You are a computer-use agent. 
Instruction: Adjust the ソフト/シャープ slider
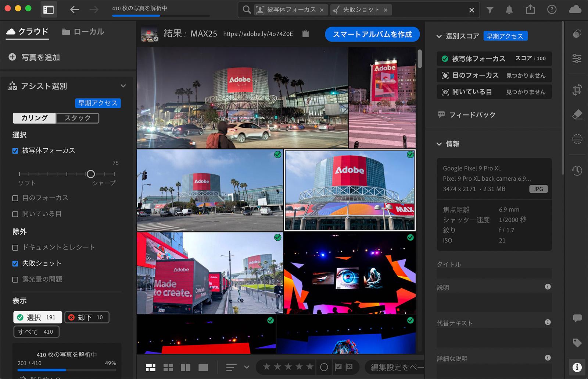click(x=91, y=174)
